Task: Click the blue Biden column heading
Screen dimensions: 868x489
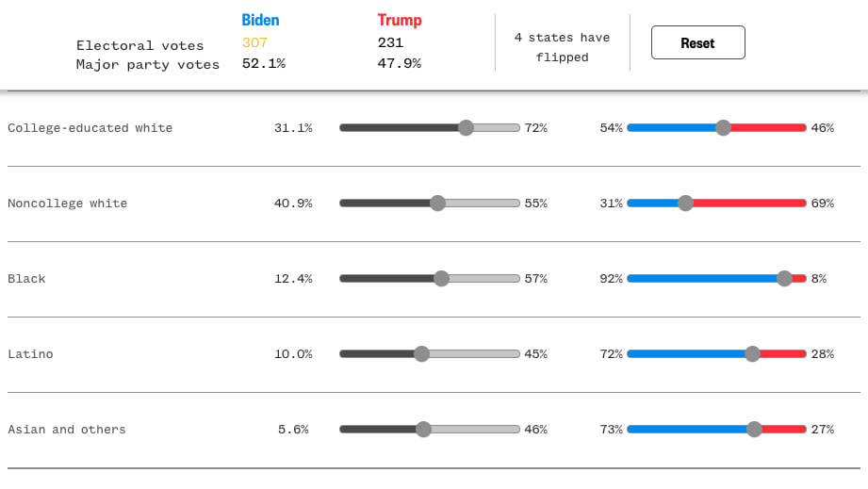Action: point(260,20)
